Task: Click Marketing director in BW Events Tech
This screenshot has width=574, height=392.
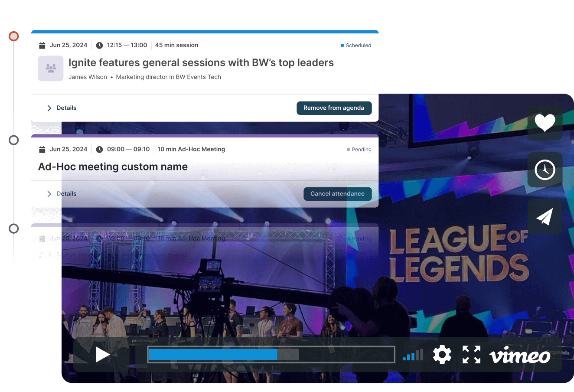Action: (x=169, y=77)
